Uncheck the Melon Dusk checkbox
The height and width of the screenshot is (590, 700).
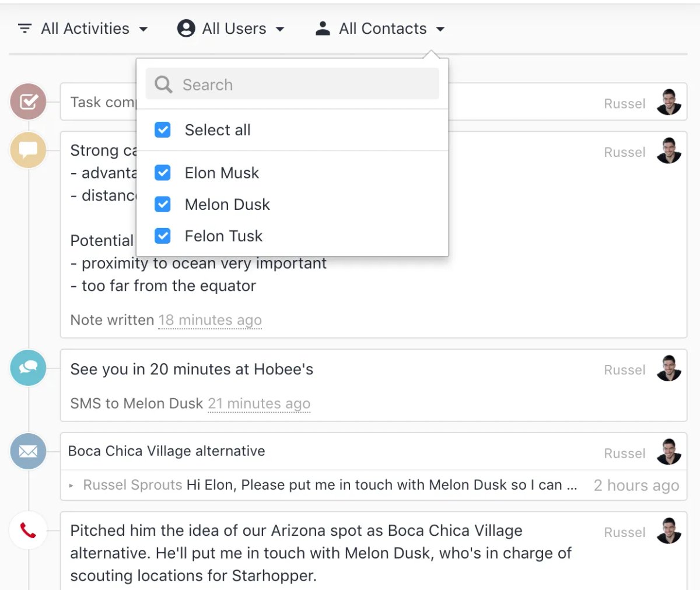pos(163,204)
